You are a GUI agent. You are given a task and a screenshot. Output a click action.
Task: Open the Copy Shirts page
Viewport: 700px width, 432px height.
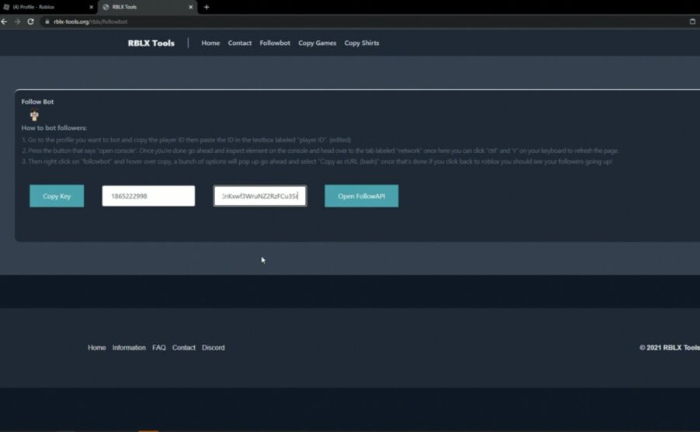coord(362,43)
